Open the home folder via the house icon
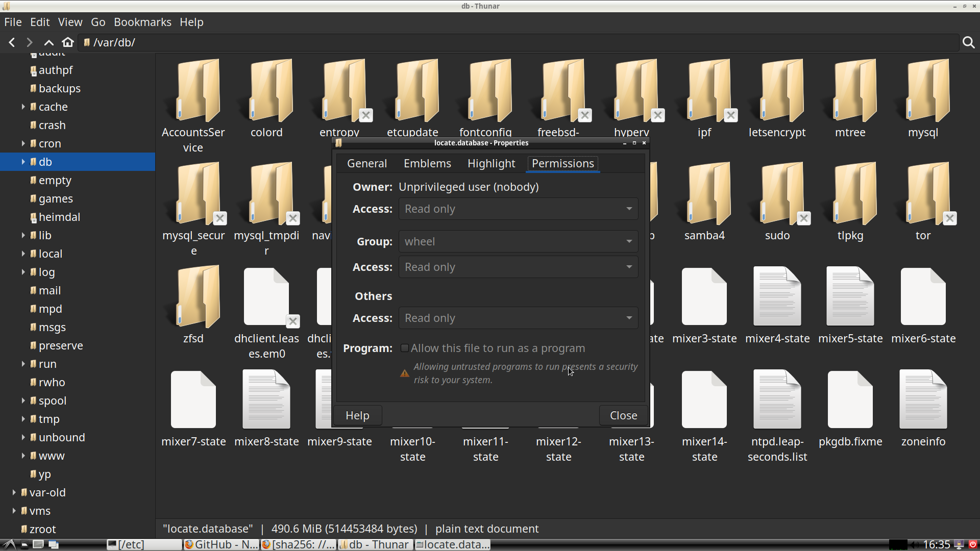The image size is (980, 551). click(68, 42)
